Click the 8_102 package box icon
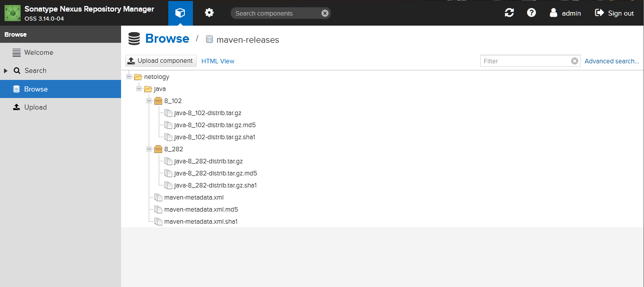The height and width of the screenshot is (287, 644). [x=158, y=101]
